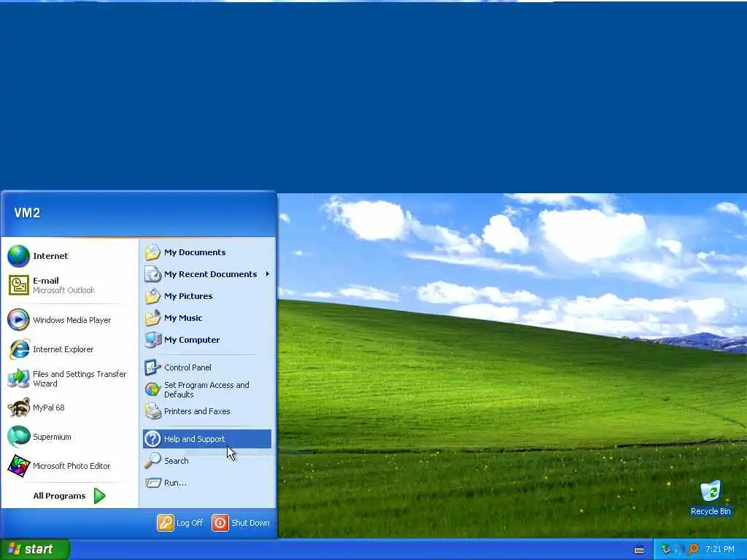This screenshot has height=560, width=747.
Task: Click the Log Off button
Action: pyautogui.click(x=181, y=523)
